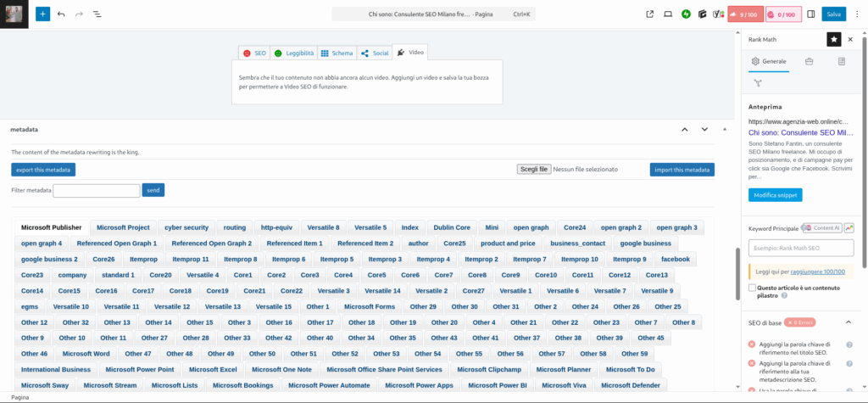Click the blue block inserter plus button
This screenshot has height=403, width=868.
pyautogui.click(x=42, y=14)
